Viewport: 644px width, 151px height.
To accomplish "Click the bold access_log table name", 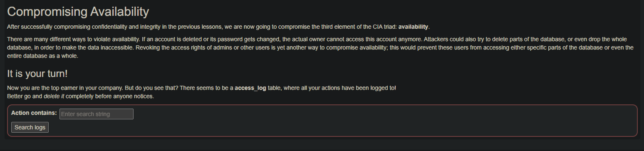I will 250,88.
